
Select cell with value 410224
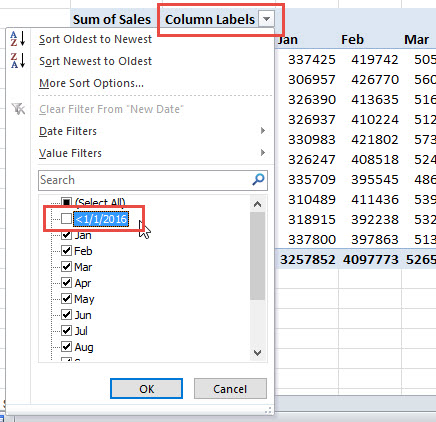(x=375, y=120)
